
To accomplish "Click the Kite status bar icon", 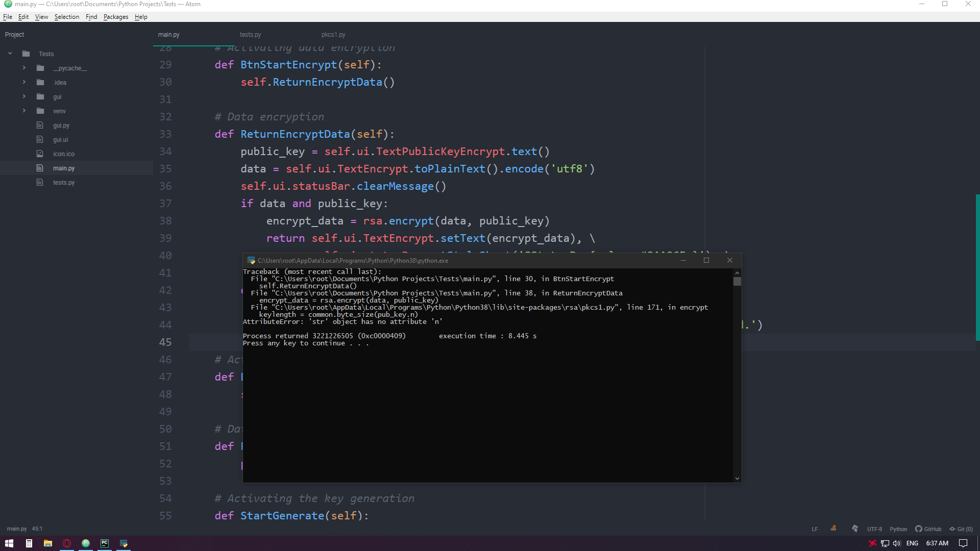I will click(x=855, y=529).
